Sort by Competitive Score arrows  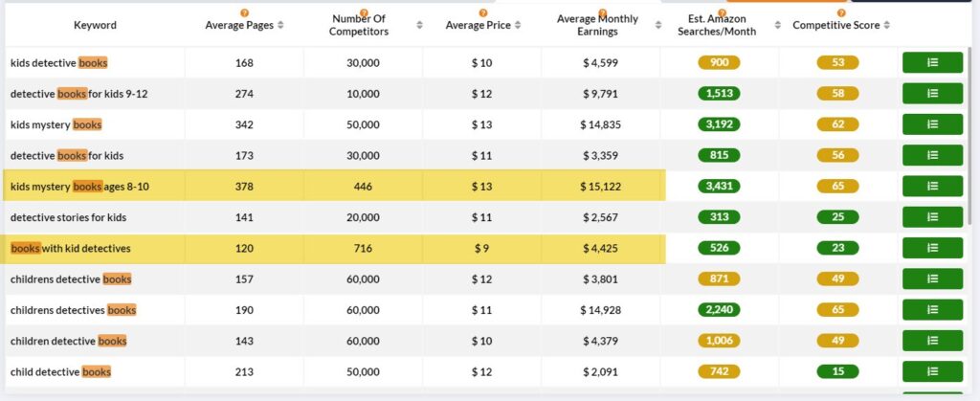(x=887, y=26)
